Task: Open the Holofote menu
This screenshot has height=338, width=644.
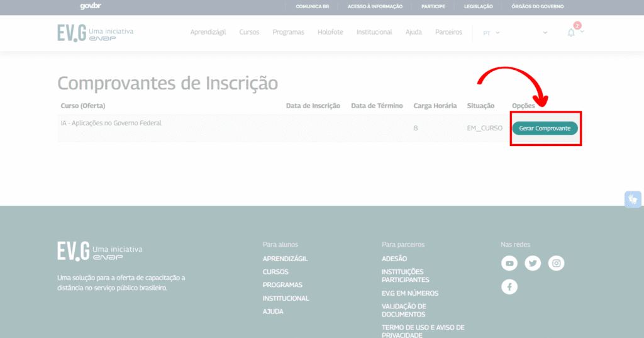Action: pos(330,32)
